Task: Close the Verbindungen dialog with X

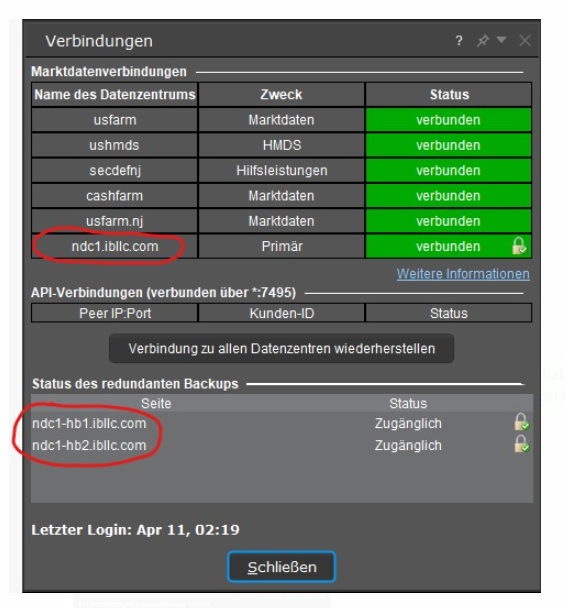Action: point(525,40)
